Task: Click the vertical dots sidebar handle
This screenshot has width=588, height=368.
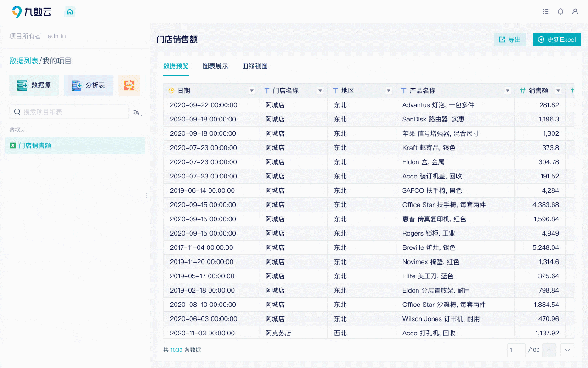Action: coord(147,195)
